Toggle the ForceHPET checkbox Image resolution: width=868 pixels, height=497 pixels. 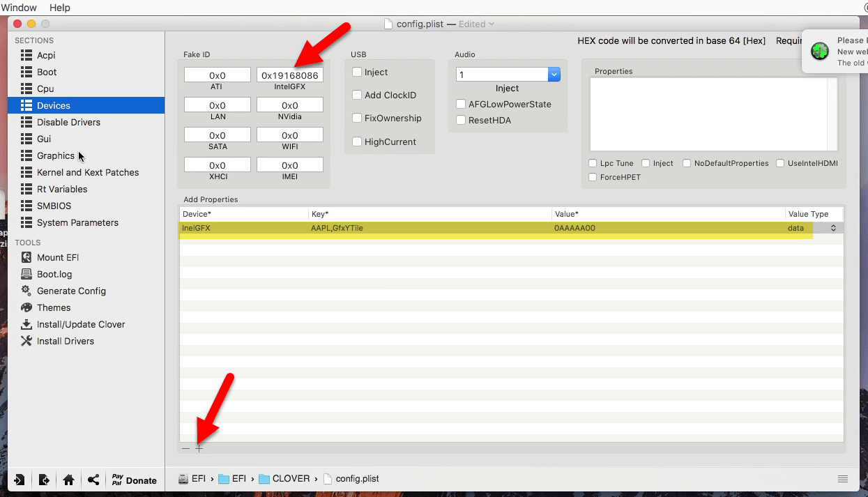(x=593, y=177)
